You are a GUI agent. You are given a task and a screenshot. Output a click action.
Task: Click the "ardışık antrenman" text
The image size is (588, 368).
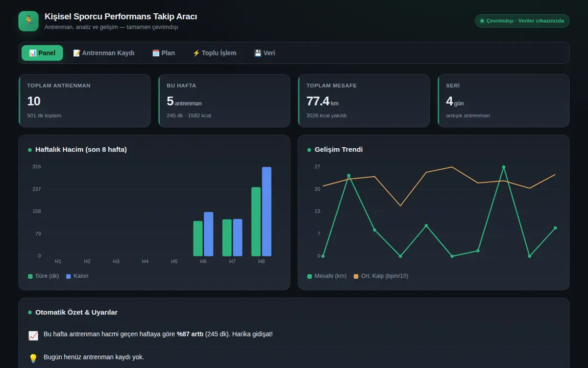pos(468,116)
